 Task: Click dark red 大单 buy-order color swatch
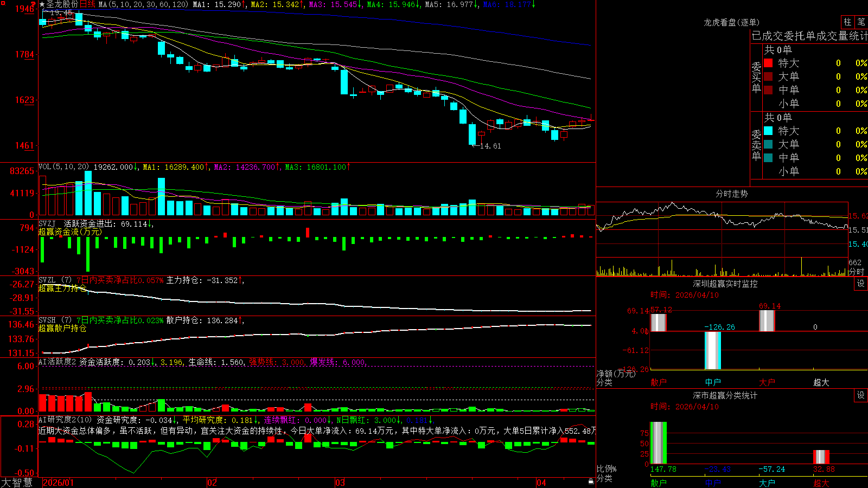pyautogui.click(x=768, y=76)
